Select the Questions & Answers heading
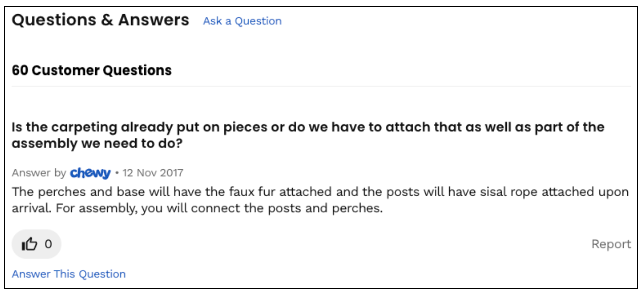644x294 pixels. click(100, 20)
